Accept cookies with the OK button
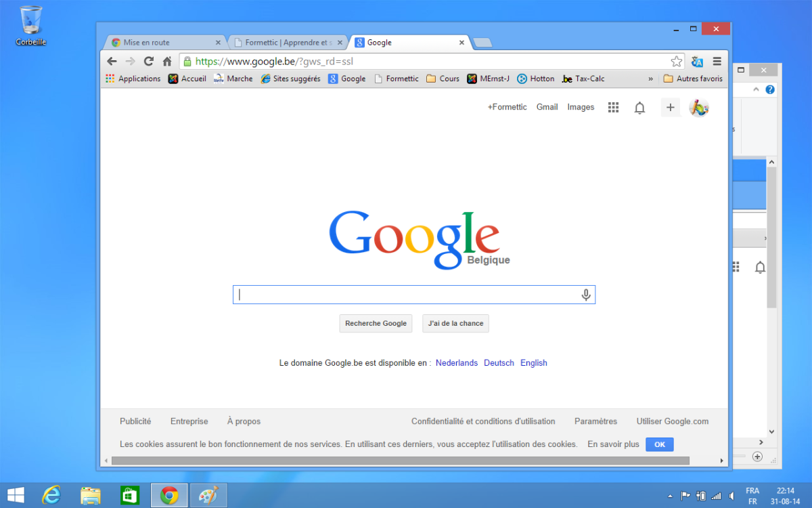Screen dimensions: 812x508 point(660,444)
